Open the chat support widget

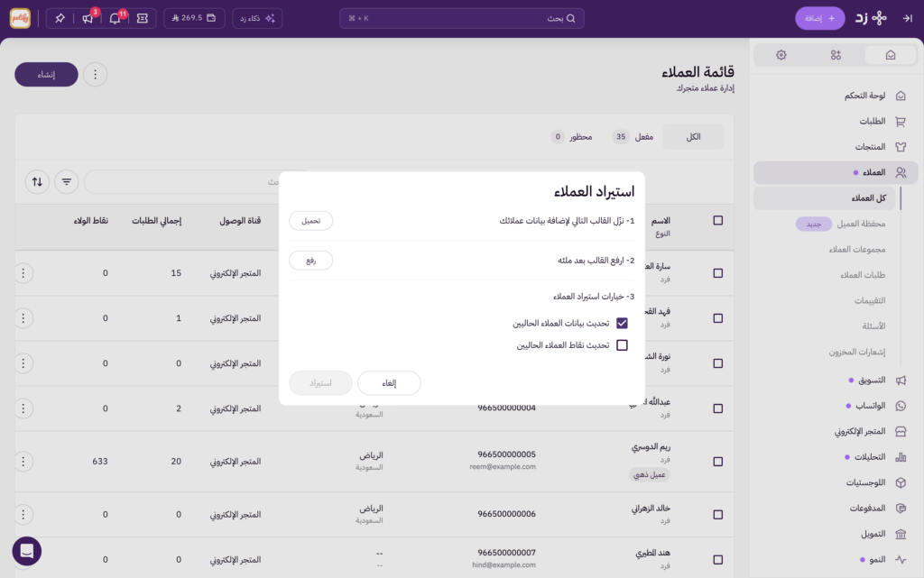tap(26, 551)
